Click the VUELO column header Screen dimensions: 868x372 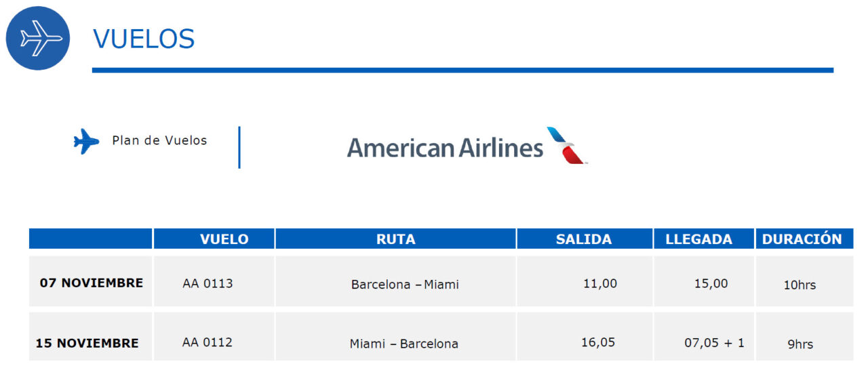click(x=224, y=239)
